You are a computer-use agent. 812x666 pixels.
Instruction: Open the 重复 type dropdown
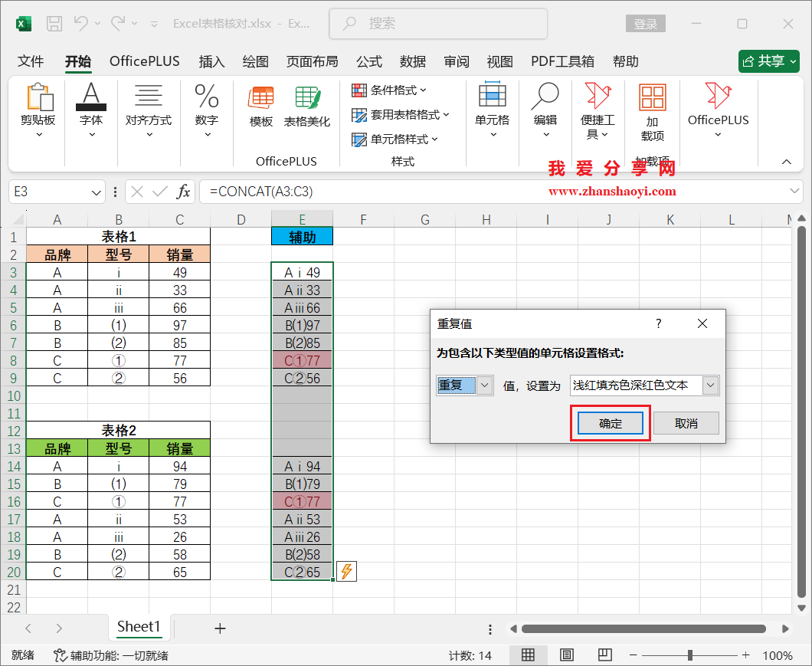[x=484, y=385]
